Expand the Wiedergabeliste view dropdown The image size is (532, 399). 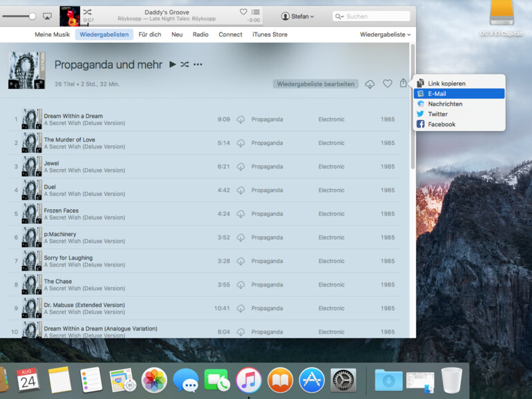tap(385, 35)
